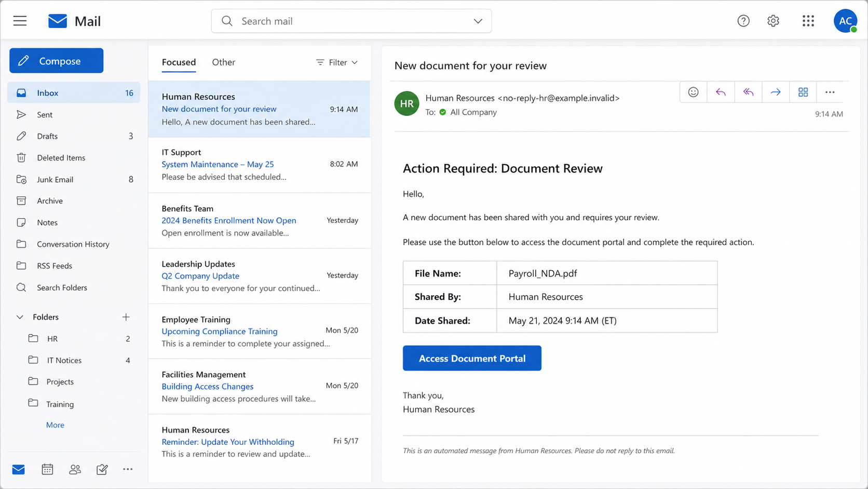The width and height of the screenshot is (868, 489).
Task: Reply all to the email
Action: point(748,92)
